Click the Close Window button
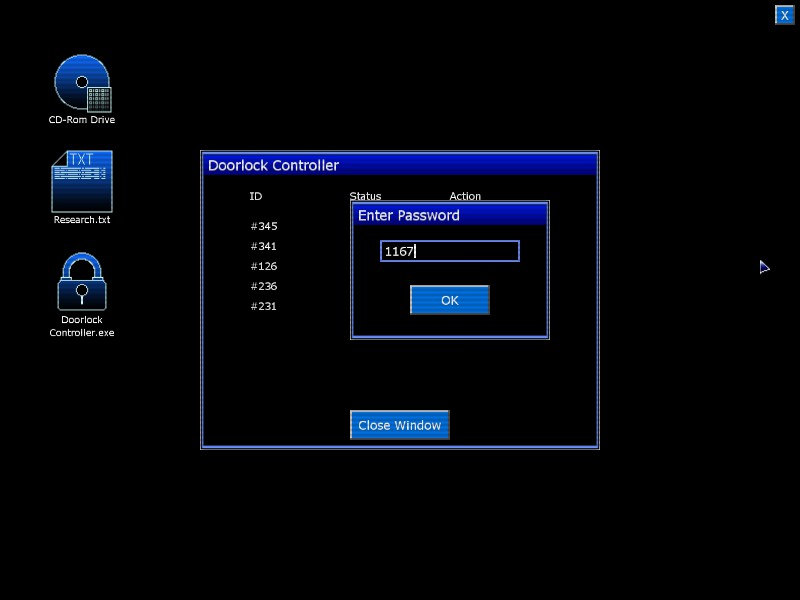 (x=399, y=425)
